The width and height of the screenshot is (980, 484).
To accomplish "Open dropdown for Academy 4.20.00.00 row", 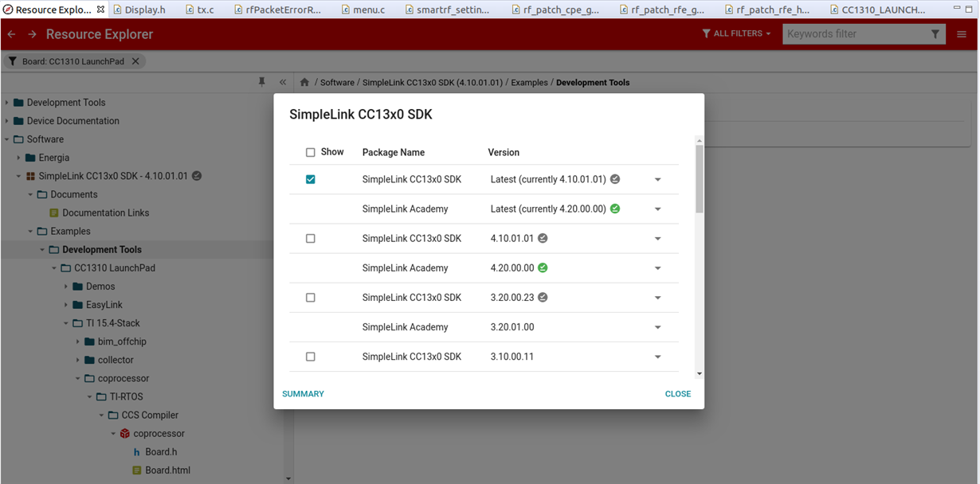I will (x=658, y=267).
